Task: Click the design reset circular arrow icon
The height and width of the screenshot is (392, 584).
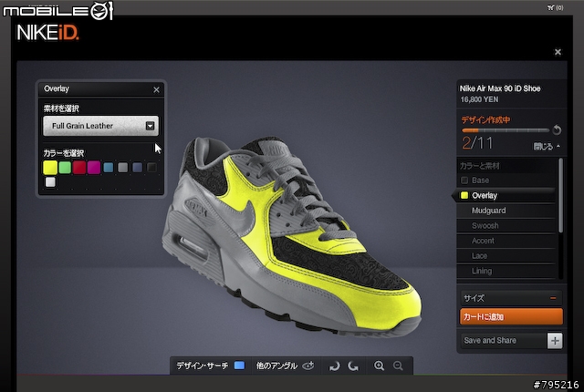Action: click(557, 129)
